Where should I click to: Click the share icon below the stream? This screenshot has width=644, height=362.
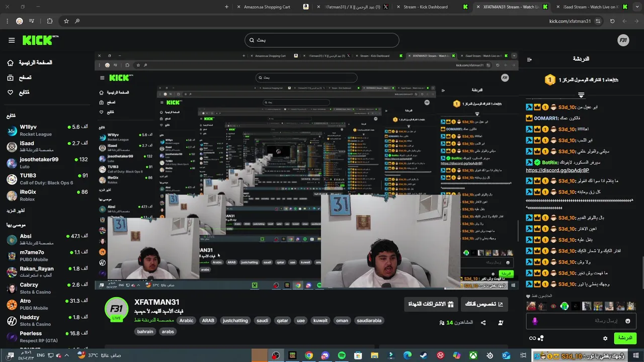tap(484, 322)
